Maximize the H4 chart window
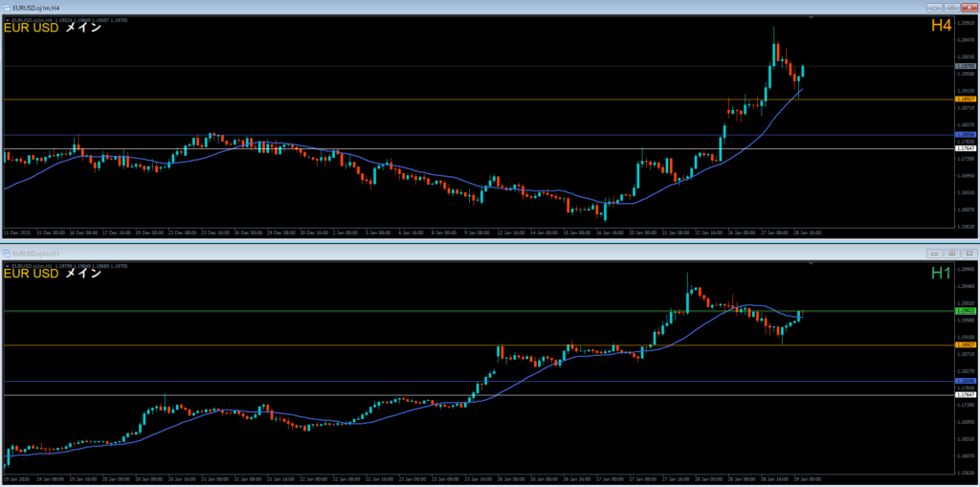This screenshot has height=487, width=980. 952,7
